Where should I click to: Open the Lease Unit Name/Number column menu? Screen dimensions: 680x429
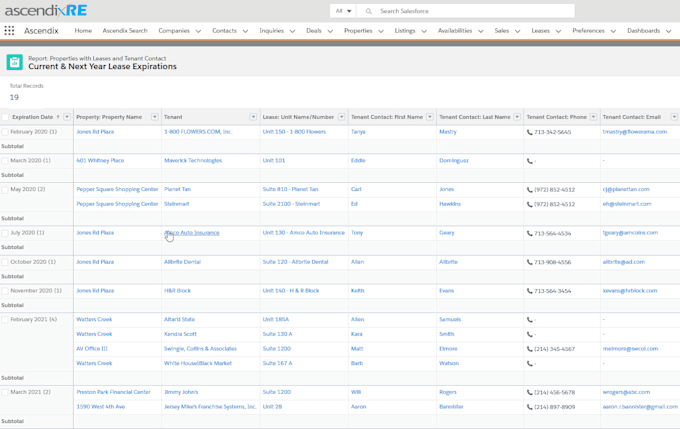click(x=342, y=117)
